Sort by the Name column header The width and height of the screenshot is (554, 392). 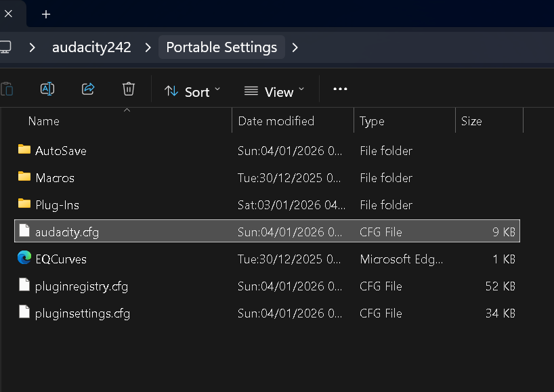pos(44,121)
